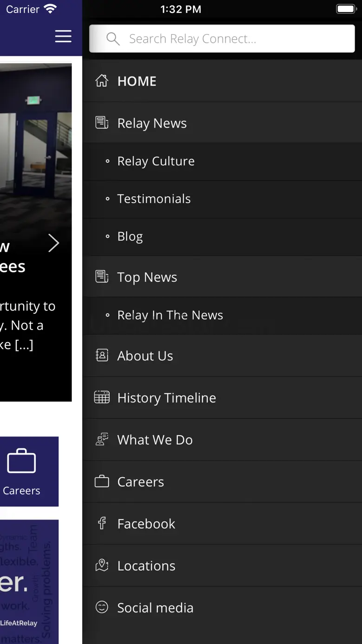Click the Relay News newspaper icon
Screen dimensions: 362x644
pos(102,123)
